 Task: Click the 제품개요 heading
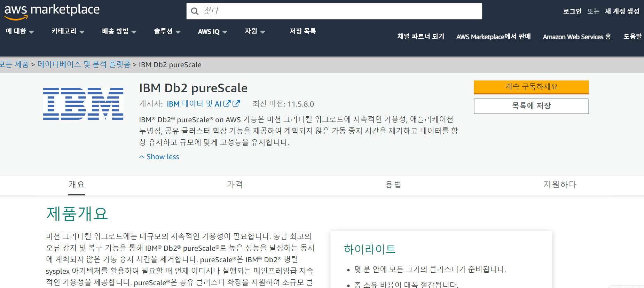(77, 213)
